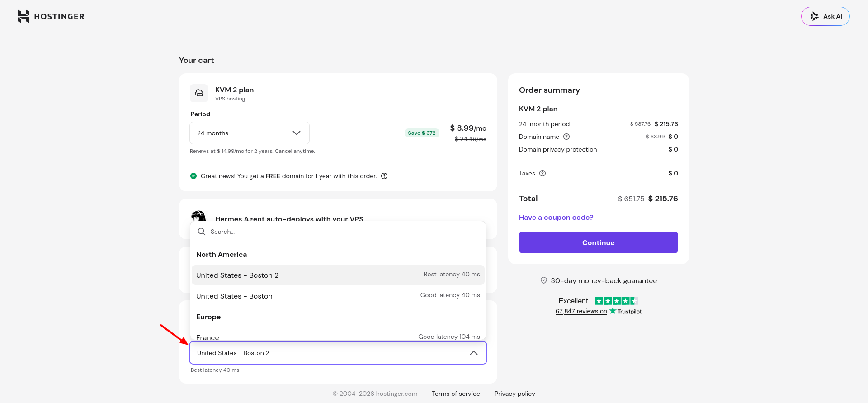Click the Trustpilot star rating
This screenshot has width=868, height=403.
[617, 301]
